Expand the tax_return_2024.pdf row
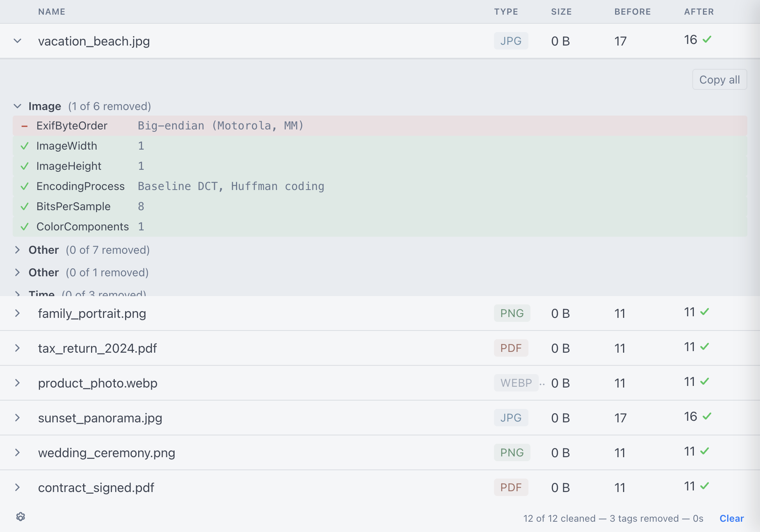 (x=17, y=348)
